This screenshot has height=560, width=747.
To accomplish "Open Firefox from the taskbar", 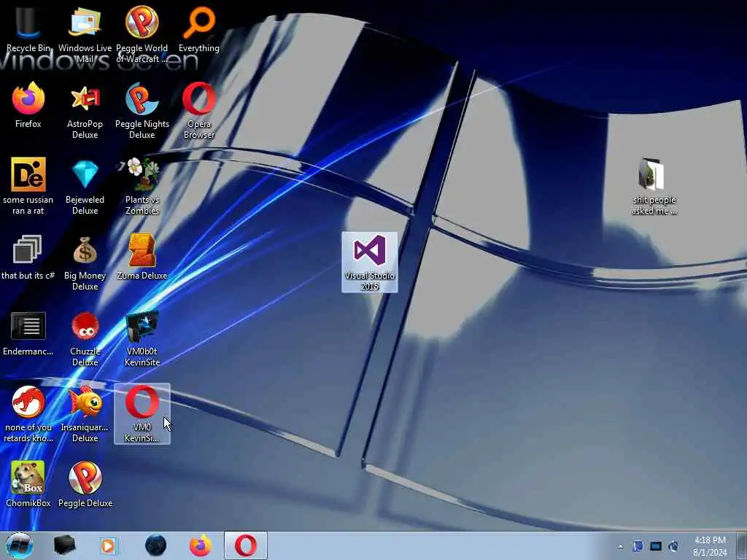I will [x=201, y=545].
